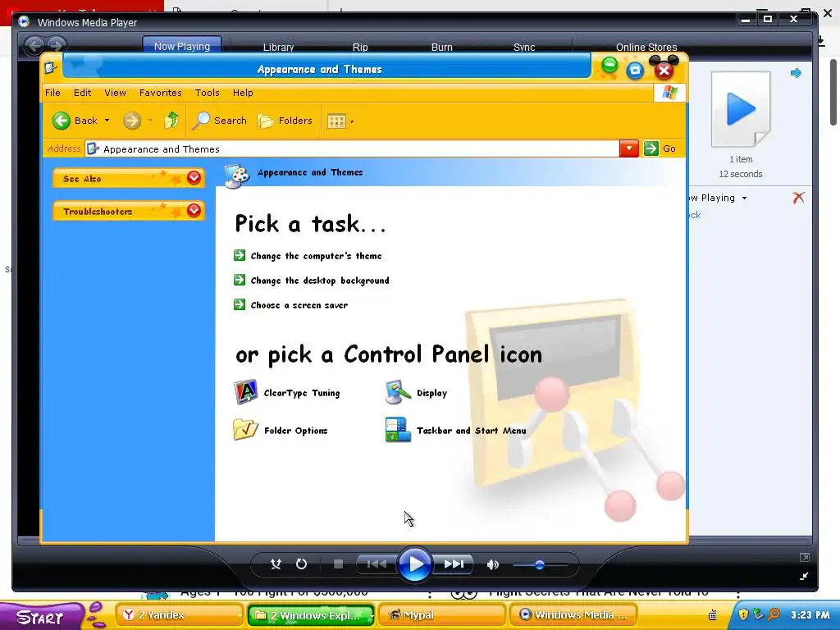Switch to the Sync tab
The width and height of the screenshot is (840, 630).
pos(524,47)
